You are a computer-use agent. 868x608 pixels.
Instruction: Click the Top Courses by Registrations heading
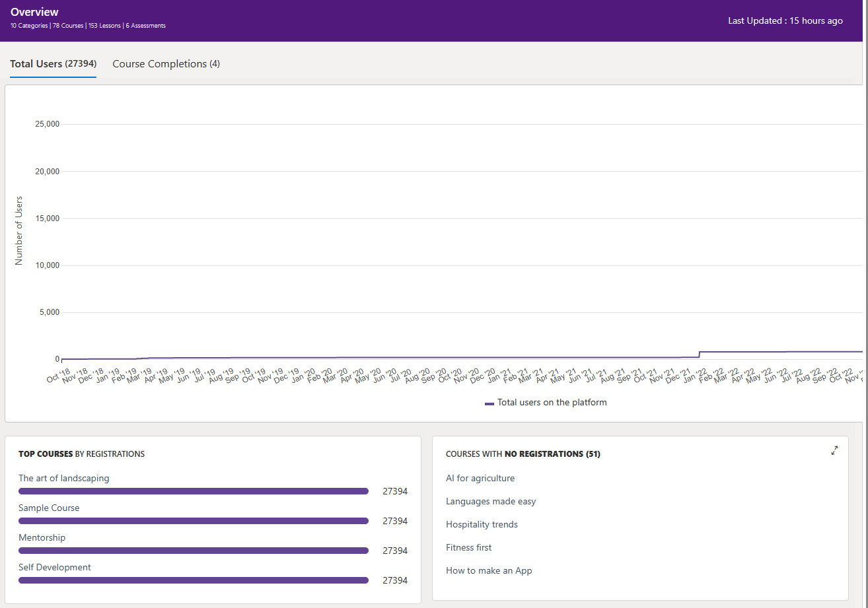click(81, 454)
